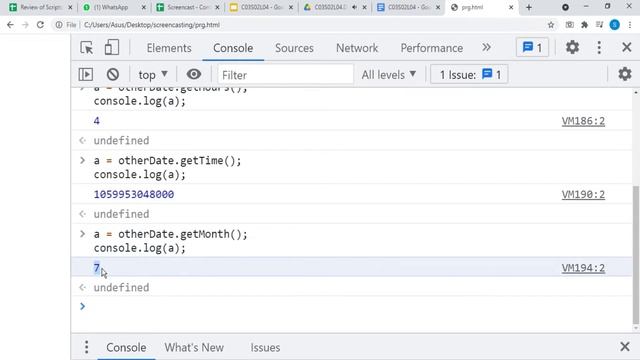The image size is (640, 360).
Task: Open the media control toolbar icon
Action: (x=599, y=25)
